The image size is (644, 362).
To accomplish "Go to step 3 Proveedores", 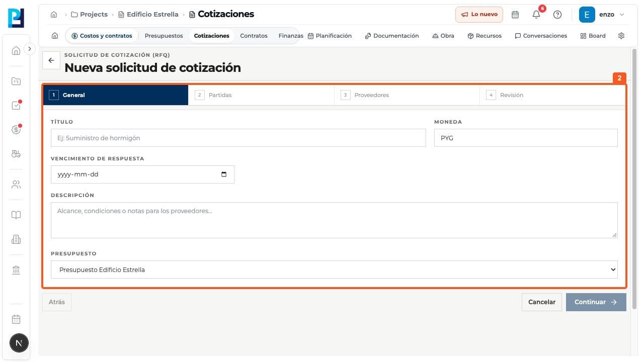I will point(407,95).
